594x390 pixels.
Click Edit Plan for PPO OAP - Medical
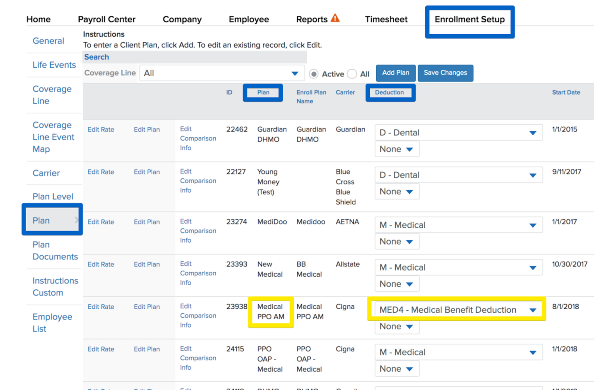pos(147,349)
